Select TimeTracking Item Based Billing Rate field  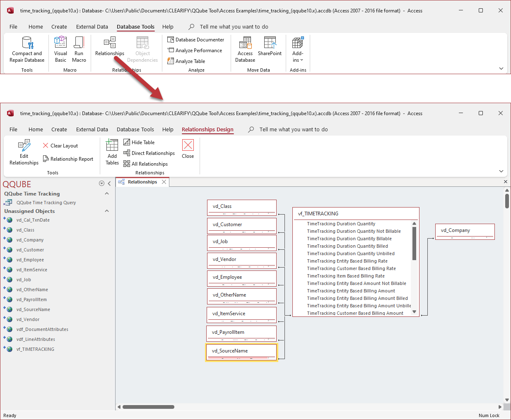346,276
